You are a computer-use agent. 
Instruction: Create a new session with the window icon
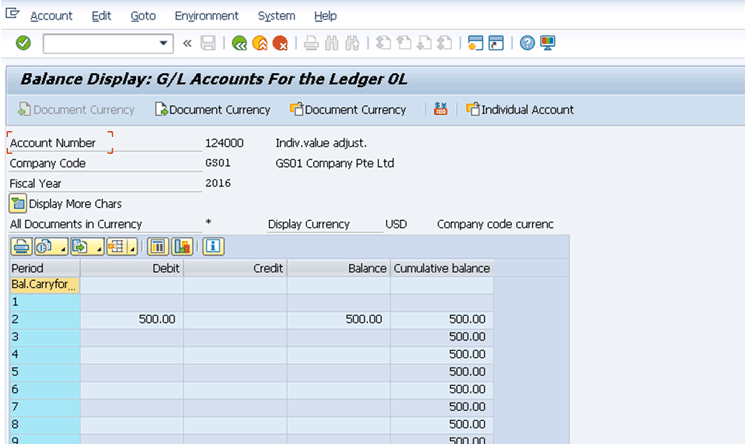pos(475,43)
